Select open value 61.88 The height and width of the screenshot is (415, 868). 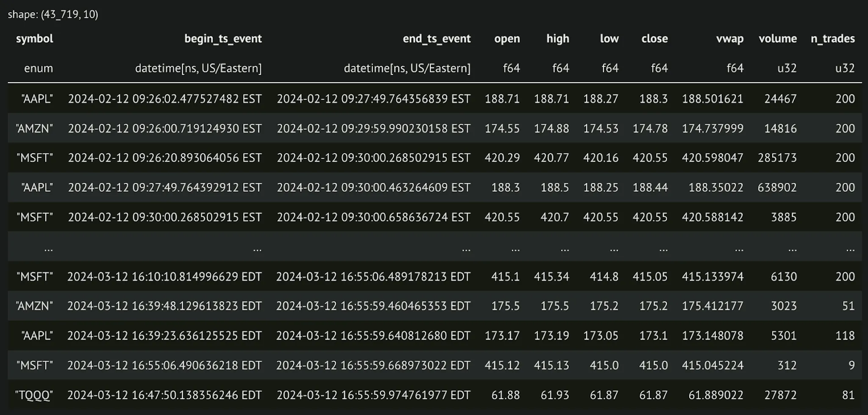[x=505, y=395]
